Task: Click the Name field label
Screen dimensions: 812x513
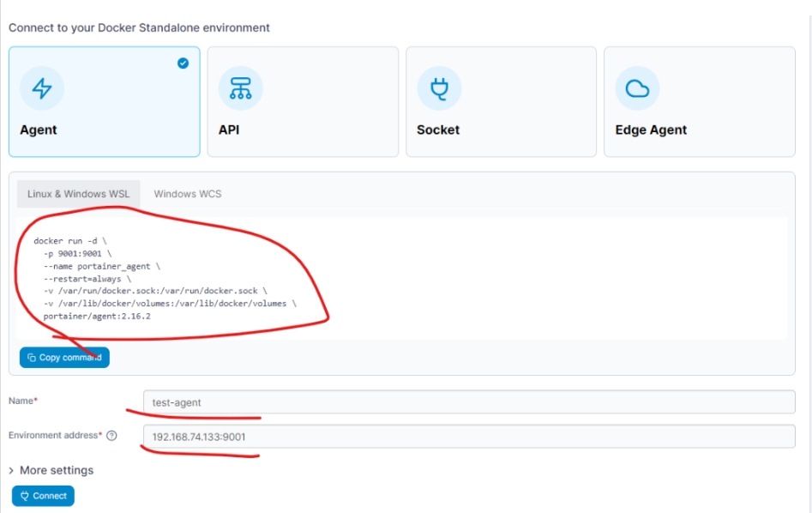Action: click(x=23, y=401)
